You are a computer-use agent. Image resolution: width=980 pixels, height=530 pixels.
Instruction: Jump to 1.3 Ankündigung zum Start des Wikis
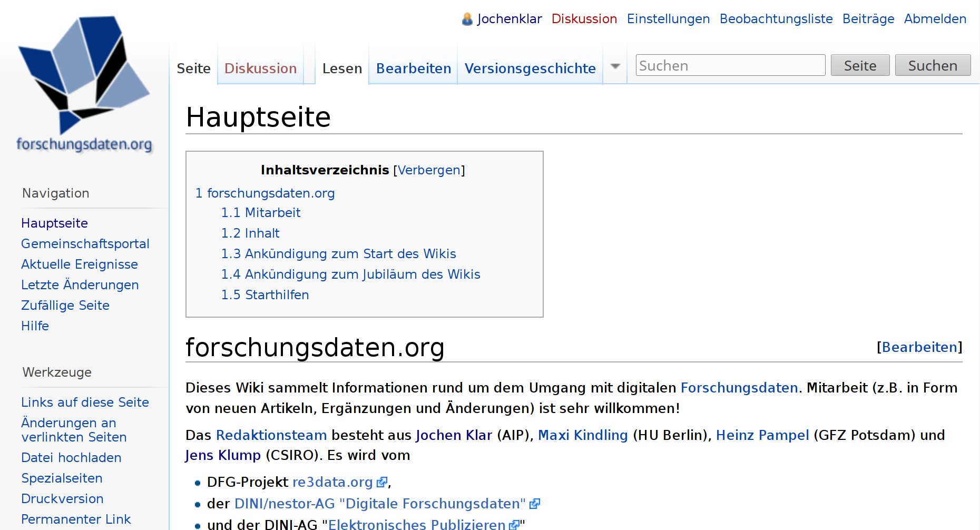(x=338, y=254)
